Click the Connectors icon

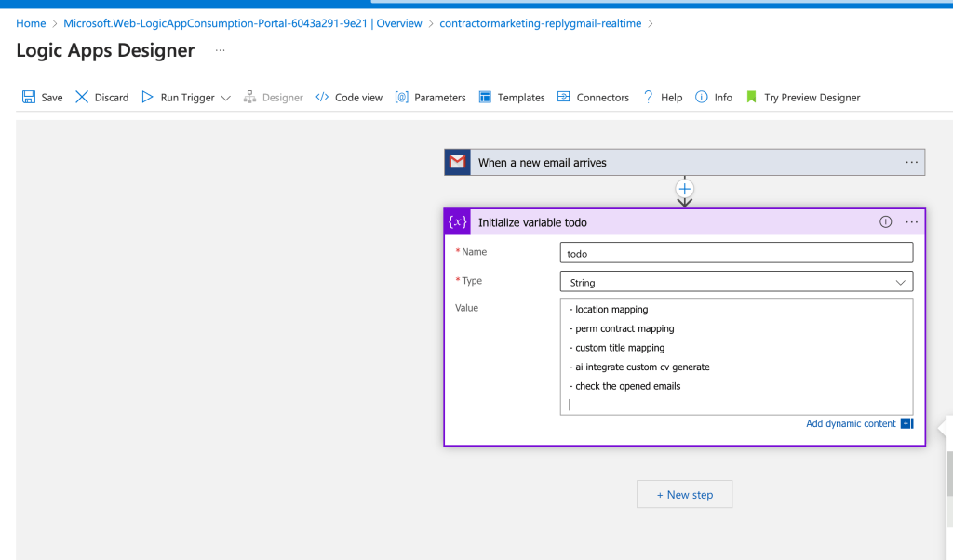click(x=563, y=97)
